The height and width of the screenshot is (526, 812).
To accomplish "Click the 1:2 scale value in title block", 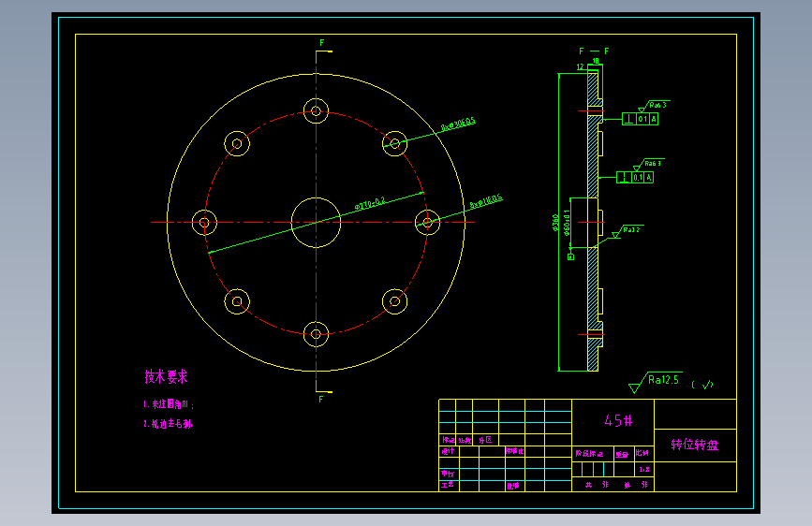I will (644, 470).
